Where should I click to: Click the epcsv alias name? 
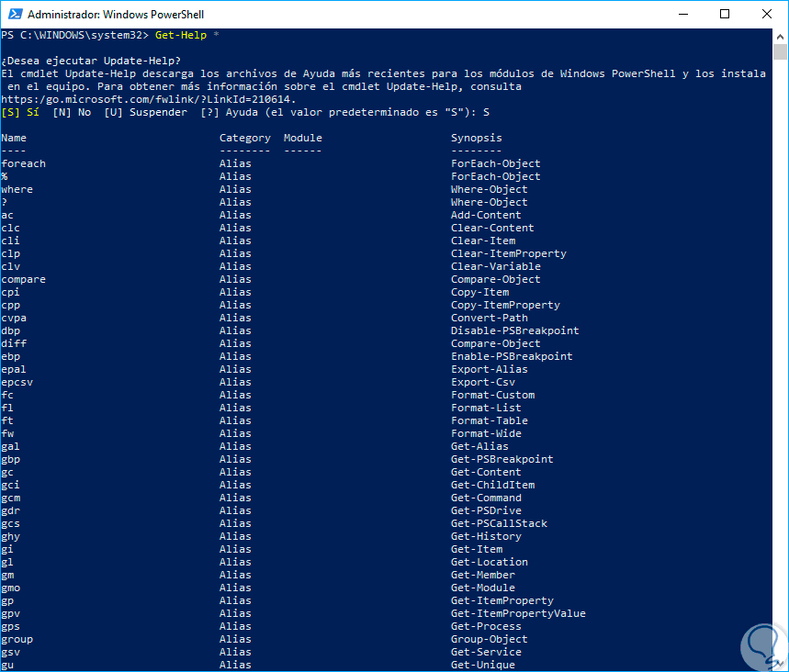[x=17, y=382]
